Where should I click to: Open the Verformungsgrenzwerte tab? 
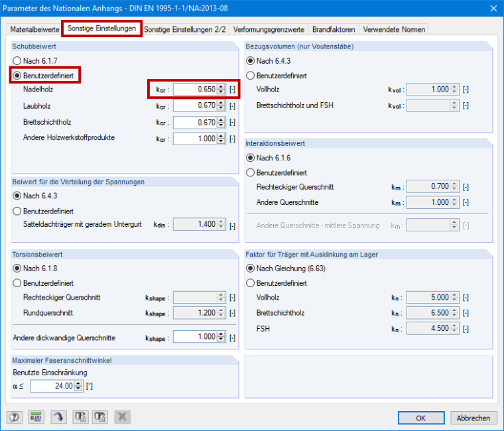click(x=269, y=30)
